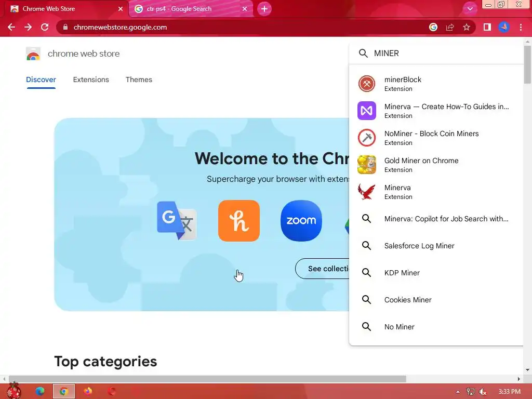
Task: Click the Chrome taskbar icon
Action: tap(63, 391)
